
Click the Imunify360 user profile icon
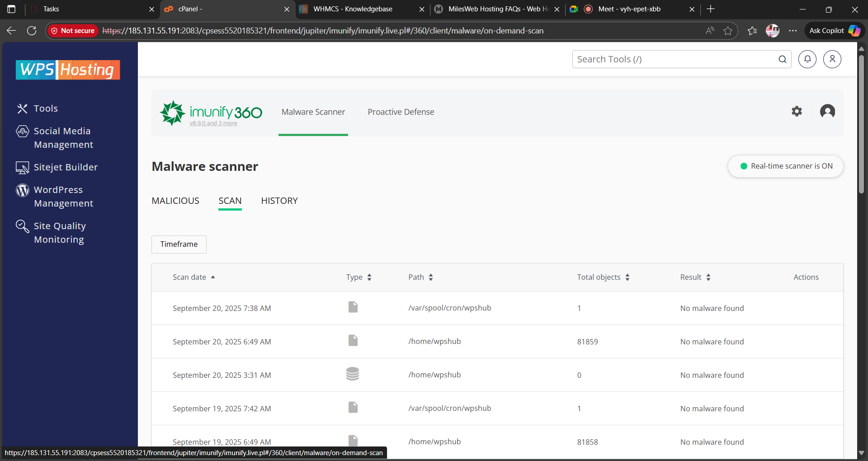[827, 111]
